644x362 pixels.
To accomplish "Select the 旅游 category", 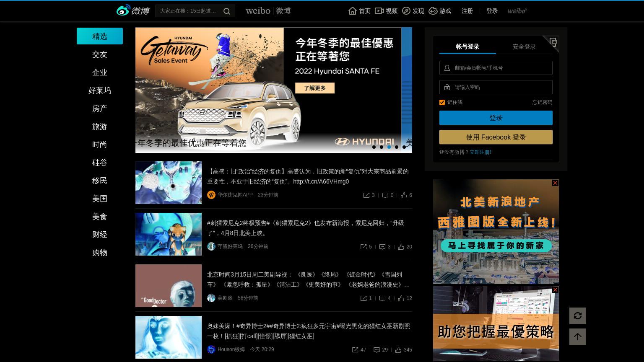I will pyautogui.click(x=100, y=127).
